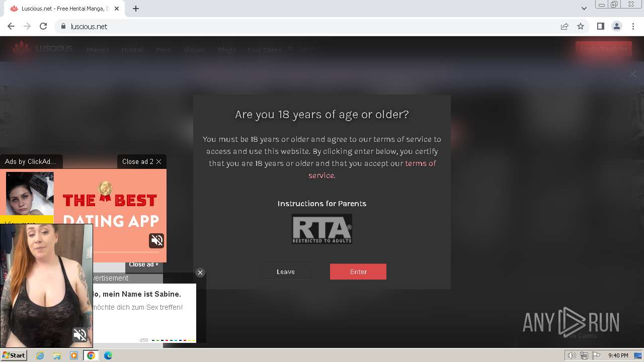Open the Manga menu item
The width and height of the screenshot is (644, 362).
click(x=98, y=50)
